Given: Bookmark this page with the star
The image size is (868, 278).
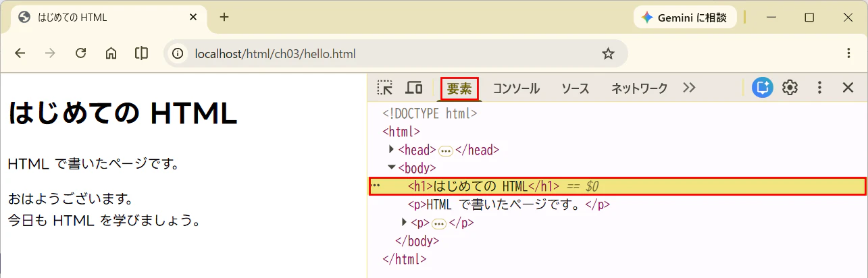Looking at the screenshot, I should click(x=609, y=54).
